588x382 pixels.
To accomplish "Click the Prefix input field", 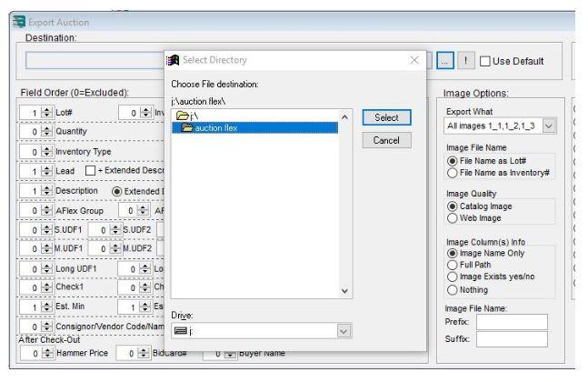I will (512, 322).
